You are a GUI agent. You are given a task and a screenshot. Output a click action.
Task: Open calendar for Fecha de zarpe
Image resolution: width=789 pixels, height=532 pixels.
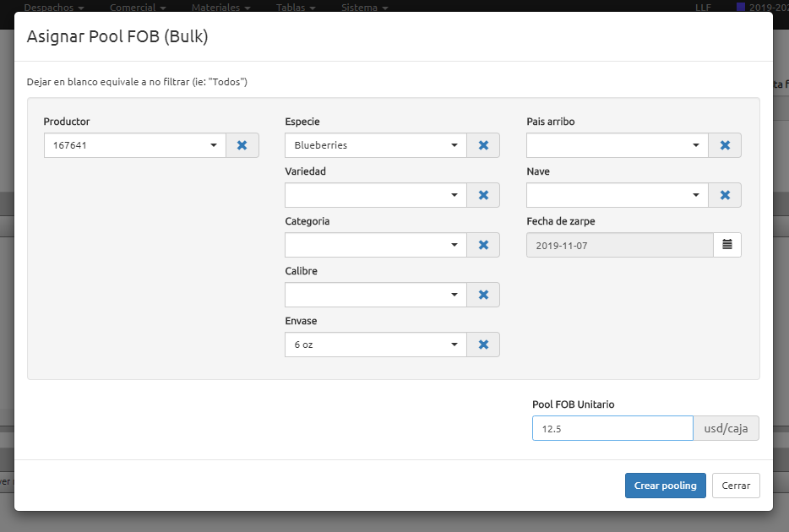(x=726, y=245)
